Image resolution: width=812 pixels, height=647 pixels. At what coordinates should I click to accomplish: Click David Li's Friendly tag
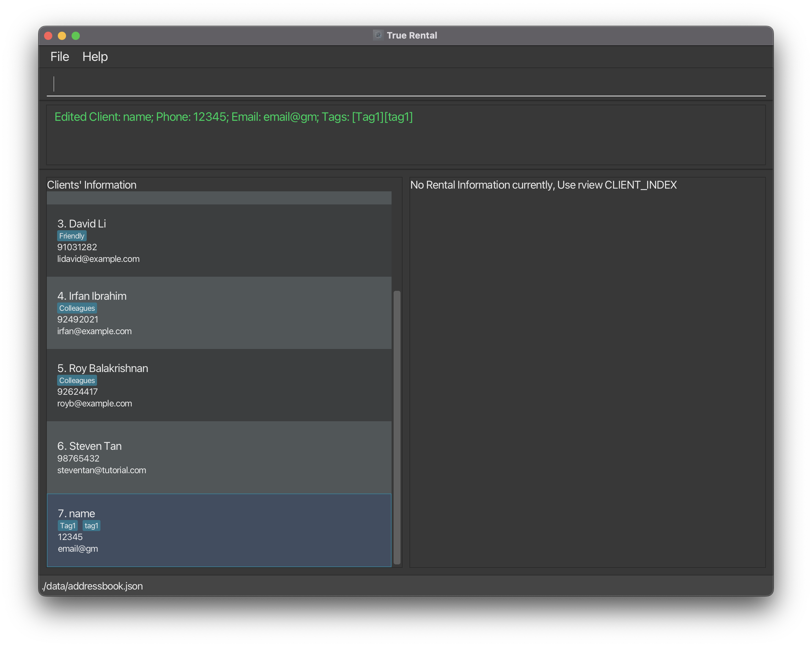click(x=72, y=236)
